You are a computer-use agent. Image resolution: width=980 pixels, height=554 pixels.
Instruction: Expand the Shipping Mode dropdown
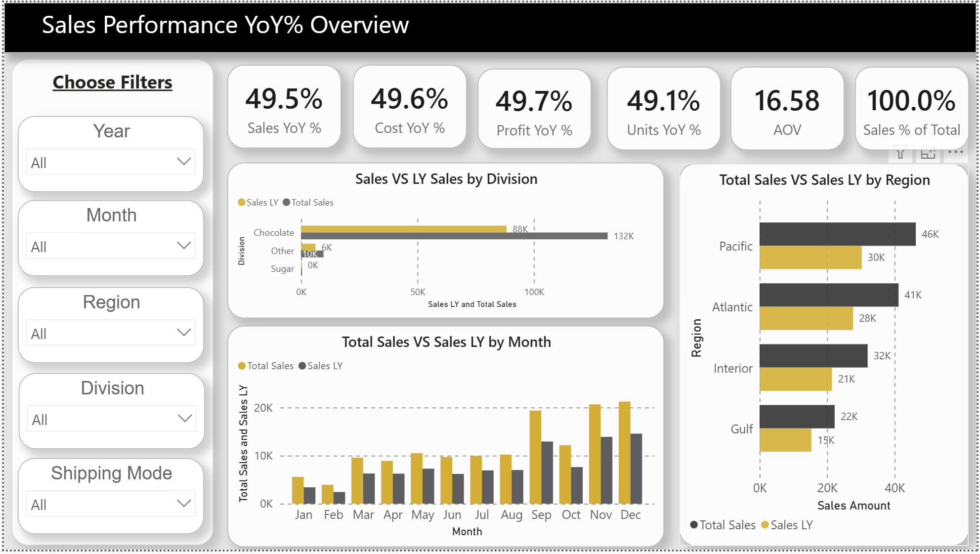click(x=183, y=504)
